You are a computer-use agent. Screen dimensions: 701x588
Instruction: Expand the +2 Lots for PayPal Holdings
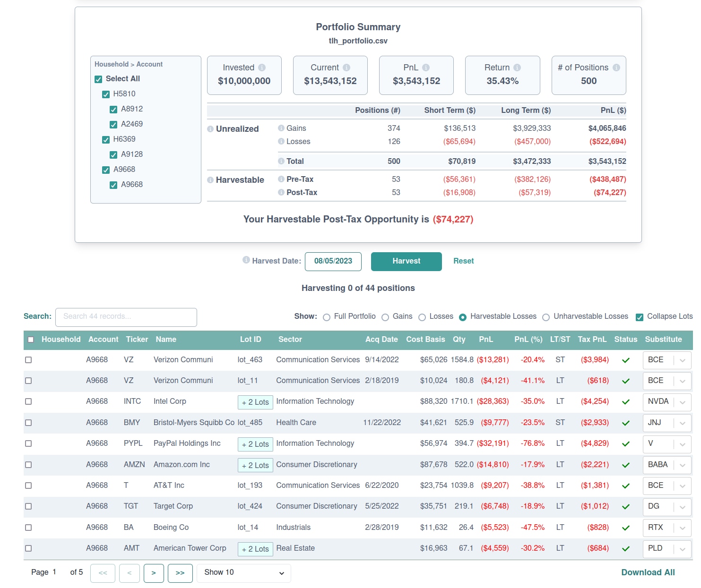tap(255, 444)
